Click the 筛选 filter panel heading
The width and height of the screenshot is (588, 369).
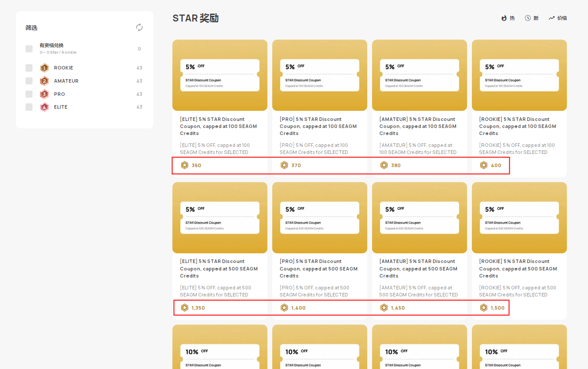pyautogui.click(x=32, y=28)
